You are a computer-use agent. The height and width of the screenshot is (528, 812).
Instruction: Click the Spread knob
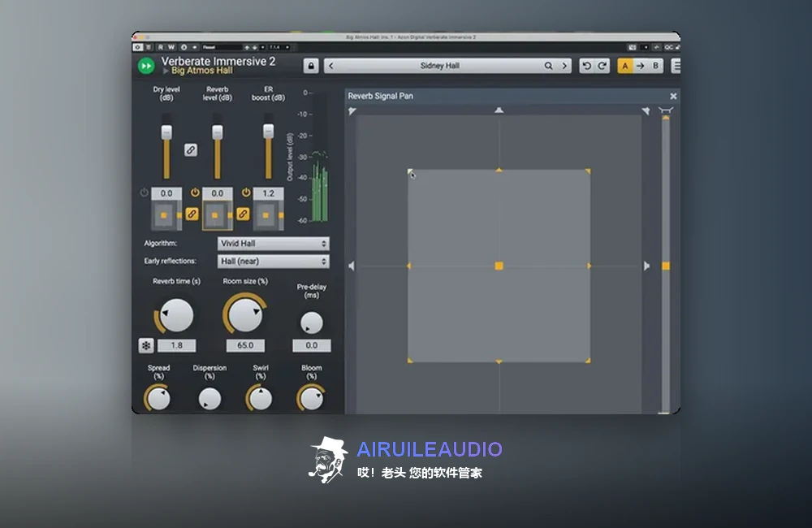click(158, 399)
